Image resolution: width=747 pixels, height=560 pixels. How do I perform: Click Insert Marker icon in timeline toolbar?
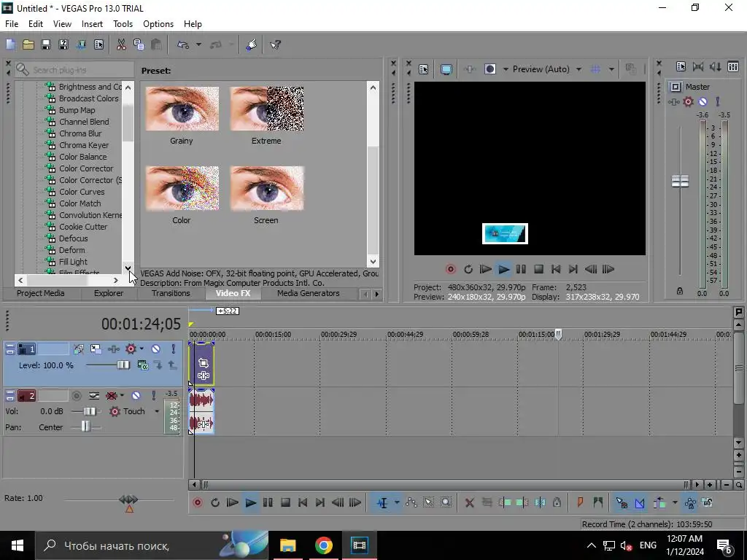[580, 502]
